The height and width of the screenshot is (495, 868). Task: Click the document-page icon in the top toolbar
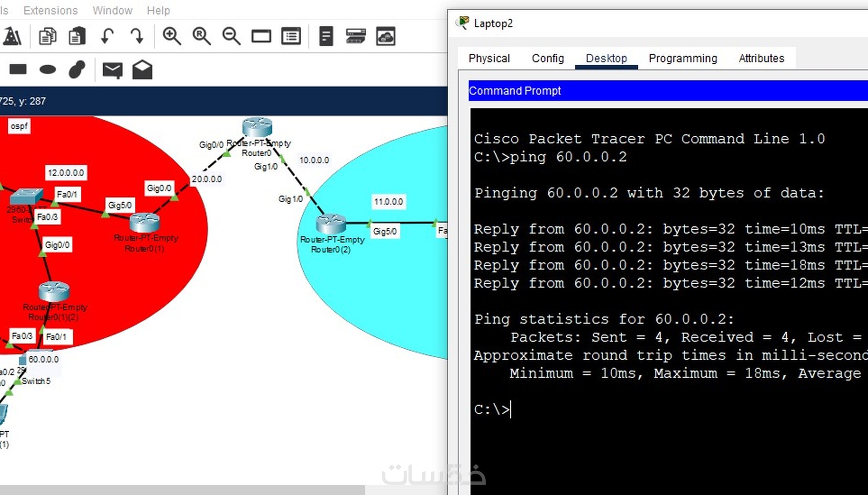click(x=326, y=36)
